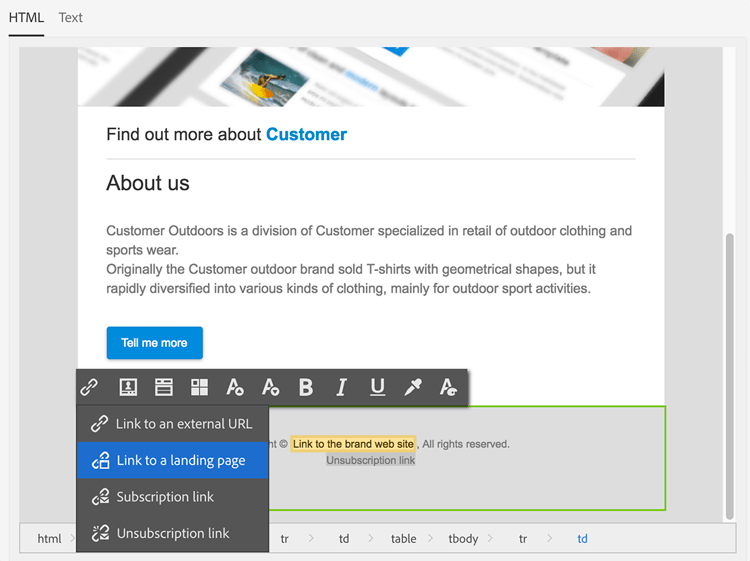Toggle underline formatting
The width and height of the screenshot is (750, 561).
pos(377,387)
